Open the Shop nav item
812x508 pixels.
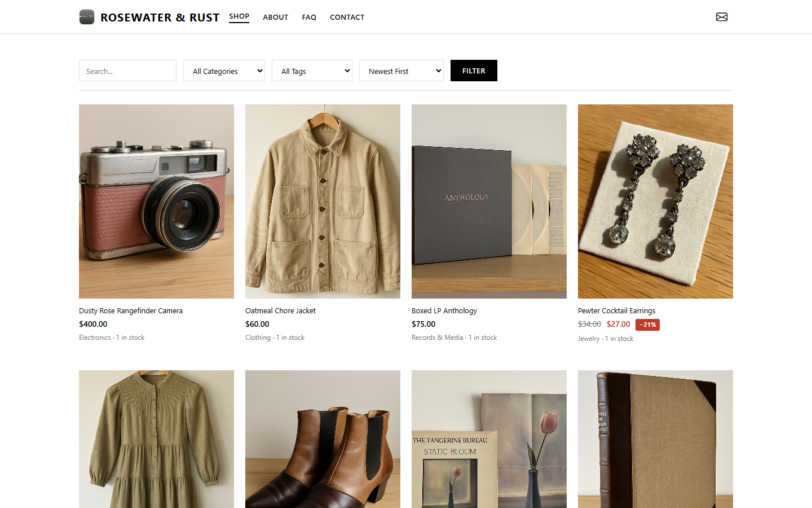239,16
